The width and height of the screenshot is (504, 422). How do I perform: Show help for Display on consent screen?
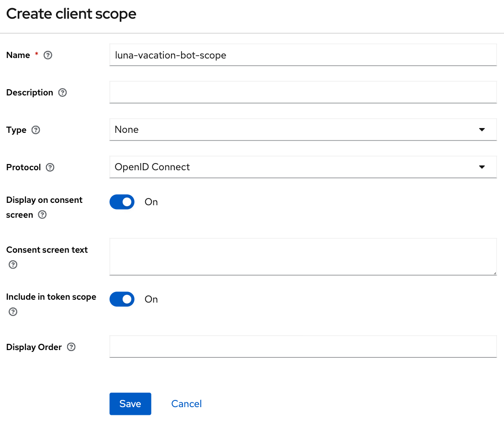pos(43,214)
